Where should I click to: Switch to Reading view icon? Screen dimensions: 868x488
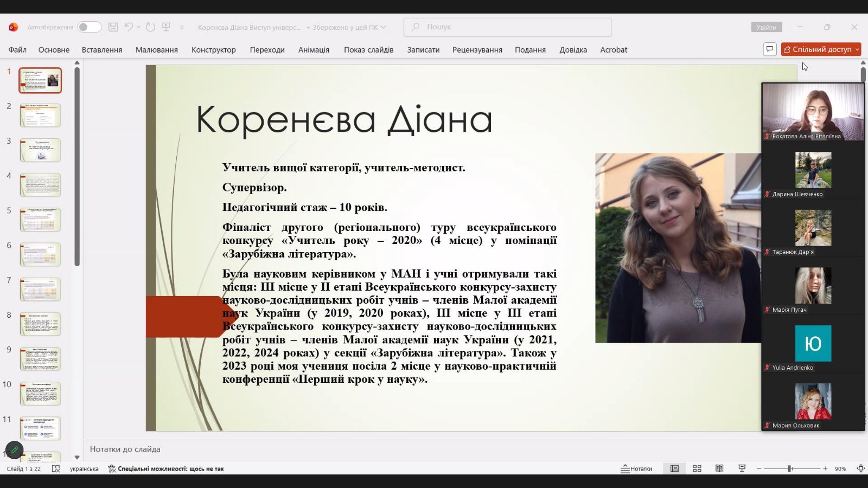click(719, 468)
